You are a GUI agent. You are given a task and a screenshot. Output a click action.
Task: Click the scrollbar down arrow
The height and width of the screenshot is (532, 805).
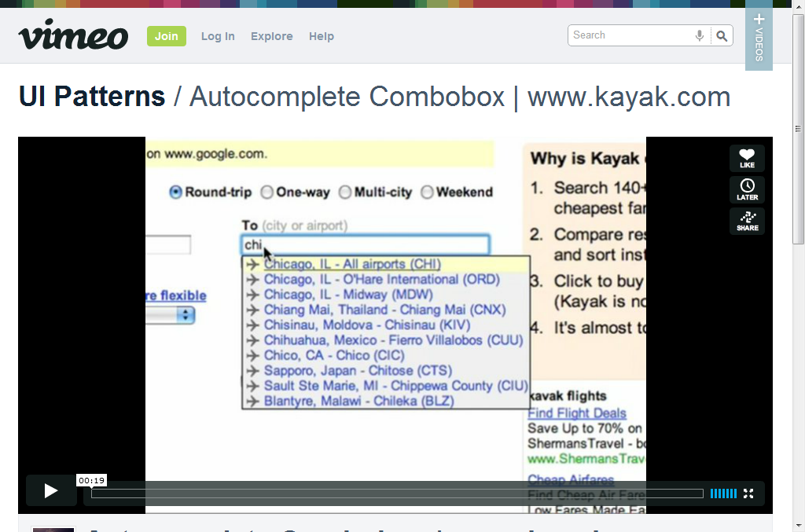(x=798, y=526)
